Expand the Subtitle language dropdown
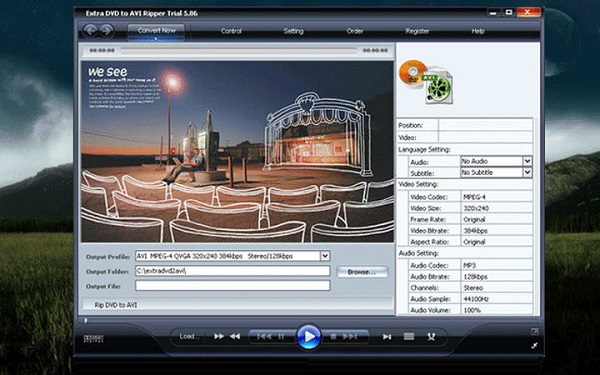The image size is (600, 375). 527,173
